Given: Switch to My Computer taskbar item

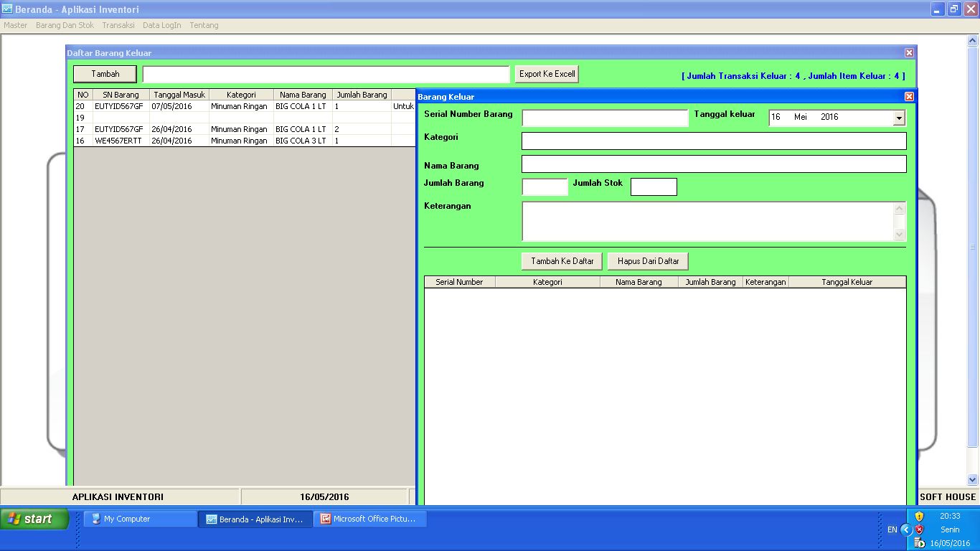Looking at the screenshot, I should click(x=141, y=519).
